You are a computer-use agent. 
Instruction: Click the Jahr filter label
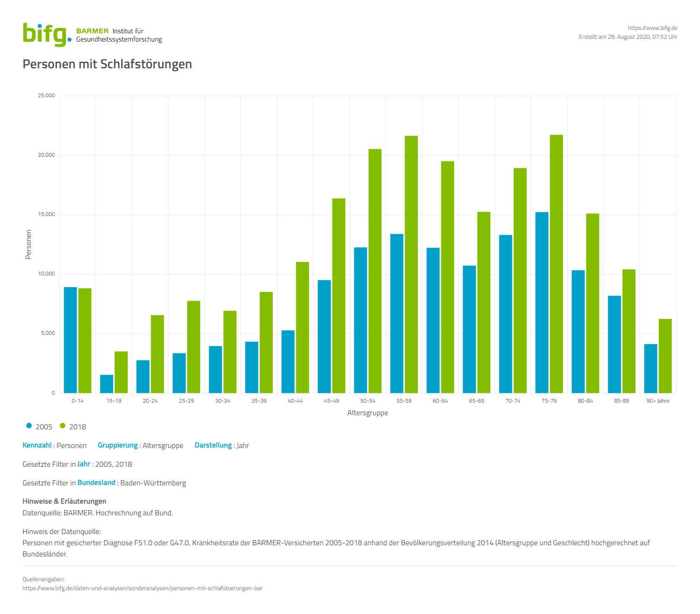(x=84, y=464)
